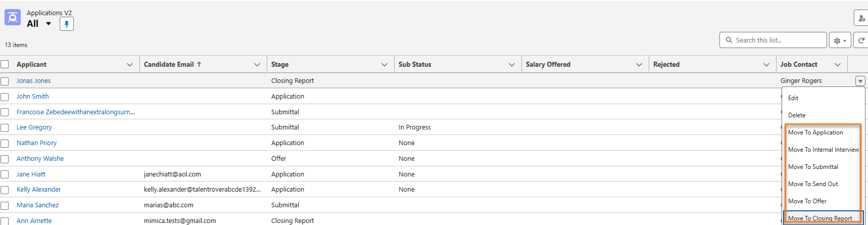
Task: Open Kelly Alexander applicant link
Action: [38, 190]
